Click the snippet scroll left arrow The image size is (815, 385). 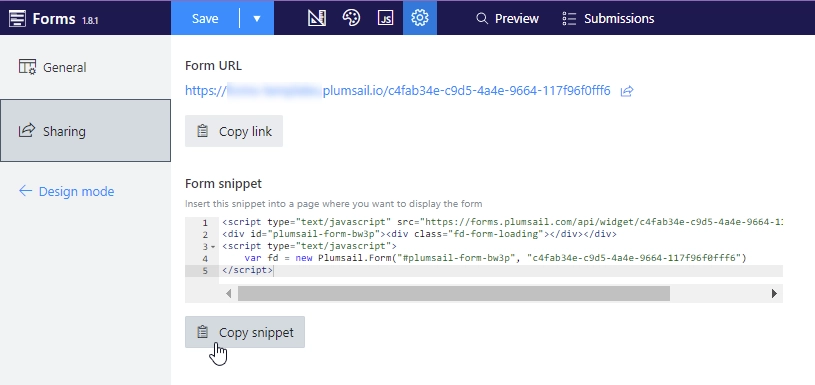(x=228, y=294)
